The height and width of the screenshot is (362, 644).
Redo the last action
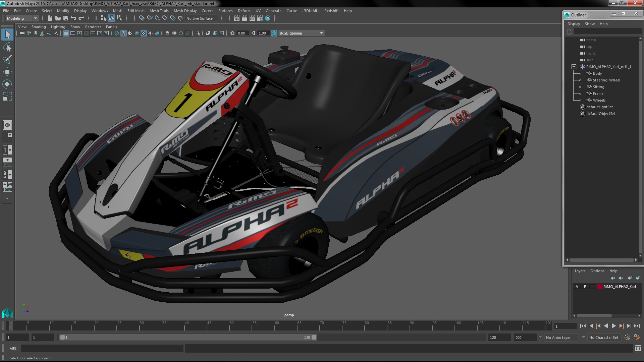pyautogui.click(x=81, y=18)
